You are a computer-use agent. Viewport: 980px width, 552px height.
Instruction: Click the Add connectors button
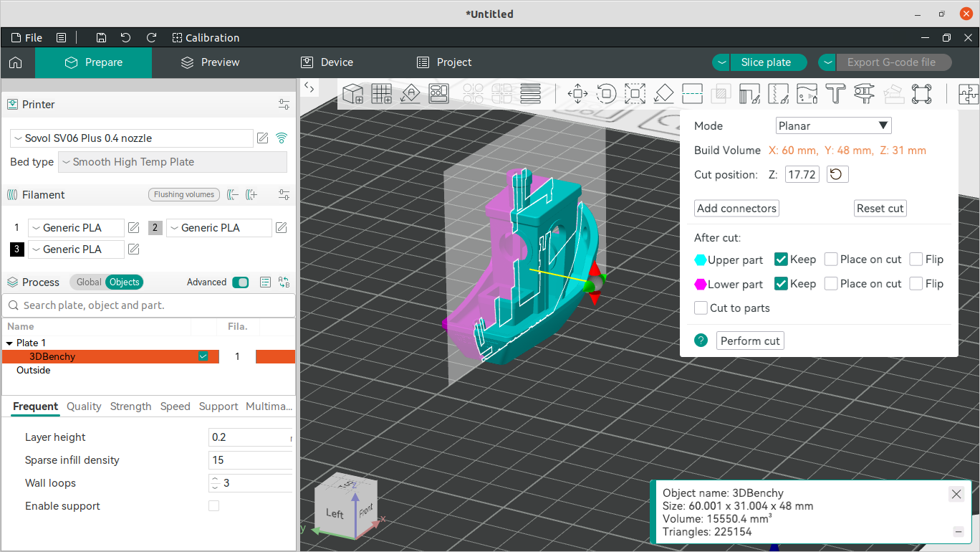click(x=736, y=209)
